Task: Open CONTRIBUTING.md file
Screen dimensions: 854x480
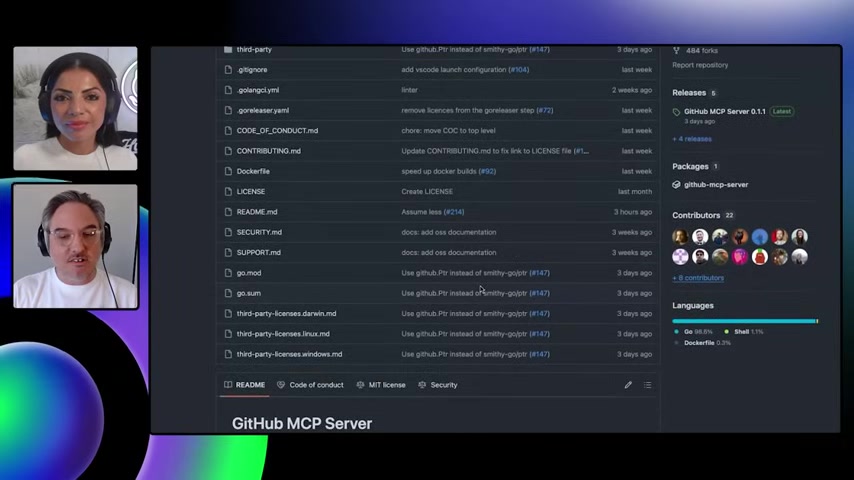Action: [x=269, y=151]
